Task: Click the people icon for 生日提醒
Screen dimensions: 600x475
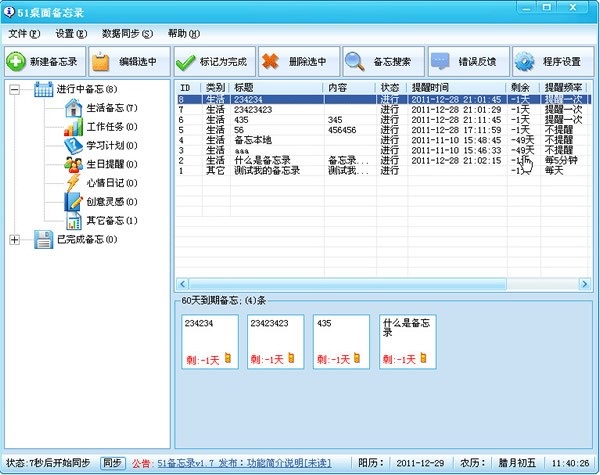Action: [x=73, y=164]
